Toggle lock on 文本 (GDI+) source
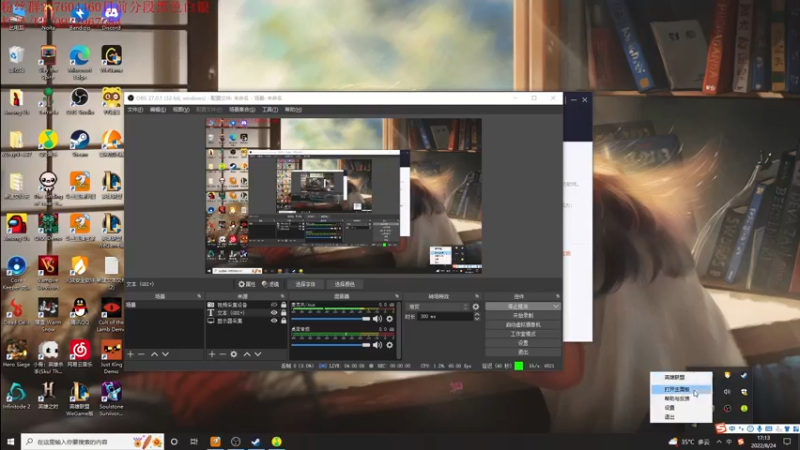Image resolution: width=800 pixels, height=450 pixels. (x=284, y=313)
